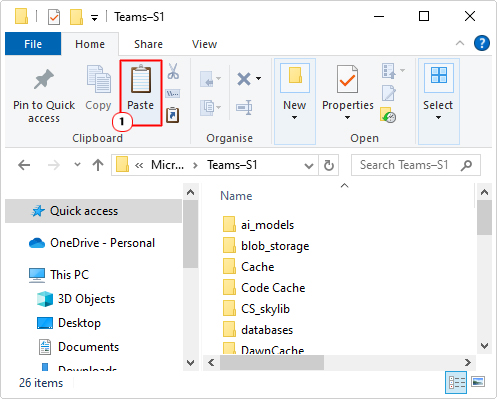Open Customize Quick Access Toolbar dropdown
Image resolution: width=497 pixels, height=399 pixels.
point(95,18)
